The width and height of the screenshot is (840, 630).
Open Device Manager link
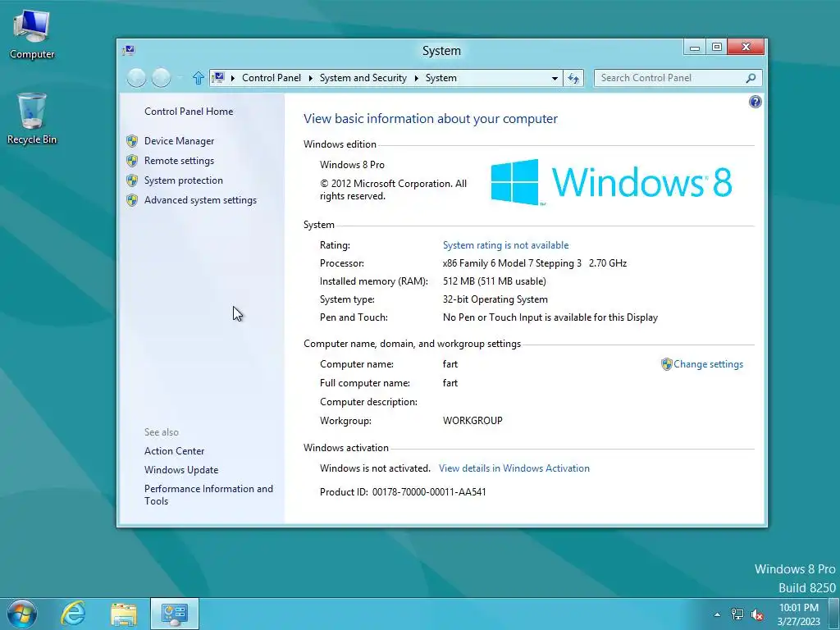[179, 141]
